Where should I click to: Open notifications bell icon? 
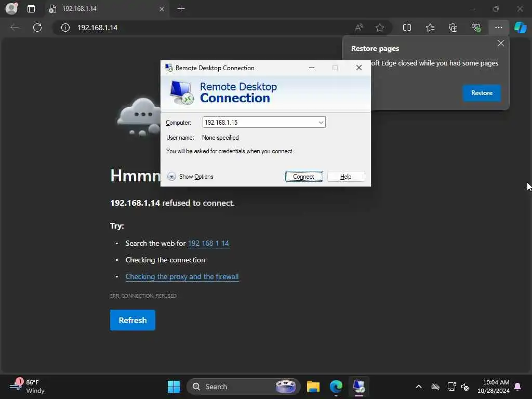pyautogui.click(x=518, y=387)
